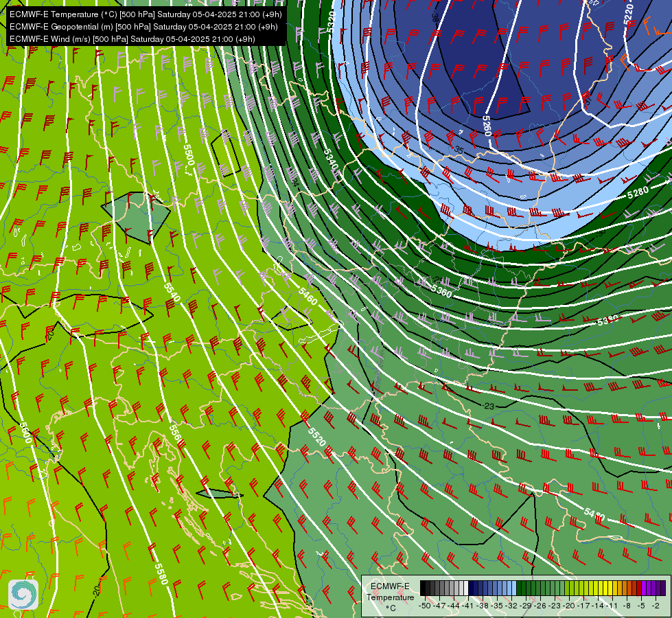The width and height of the screenshot is (672, 618).
Task: Pick the darkest green legend color swatch
Action: [519, 588]
